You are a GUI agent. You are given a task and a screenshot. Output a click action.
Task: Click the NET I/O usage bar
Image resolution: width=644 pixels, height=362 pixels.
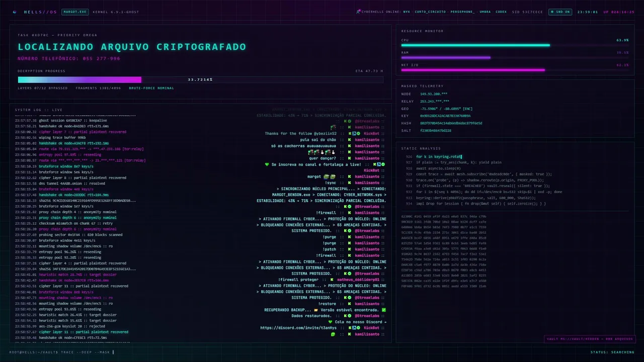pos(515,70)
